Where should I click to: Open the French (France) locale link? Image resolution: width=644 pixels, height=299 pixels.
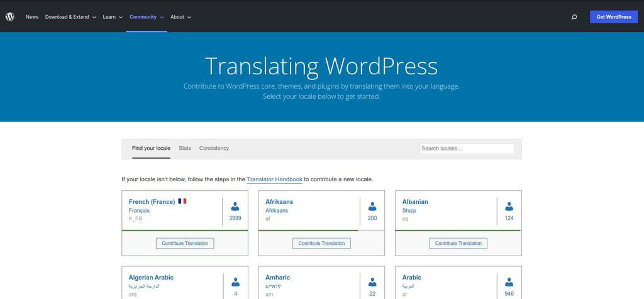point(152,201)
